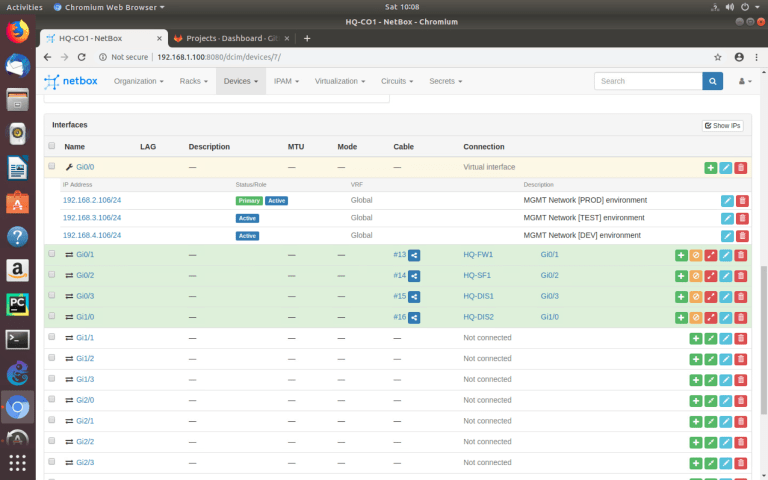768x480 pixels.
Task: Open Chromium three-dot menu
Action: click(x=756, y=57)
